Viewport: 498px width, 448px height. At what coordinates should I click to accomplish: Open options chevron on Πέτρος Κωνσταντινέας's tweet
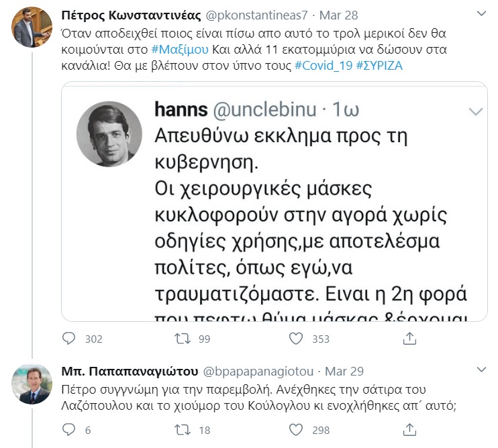(x=481, y=14)
